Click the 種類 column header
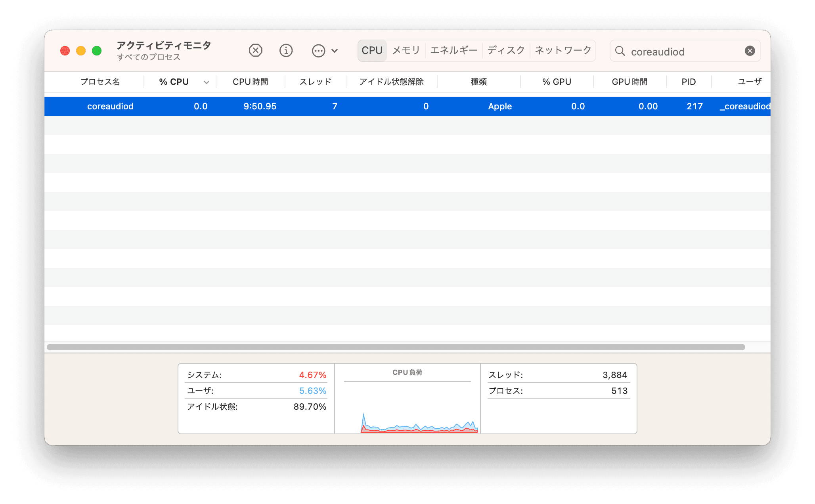The height and width of the screenshot is (504, 815). (478, 82)
